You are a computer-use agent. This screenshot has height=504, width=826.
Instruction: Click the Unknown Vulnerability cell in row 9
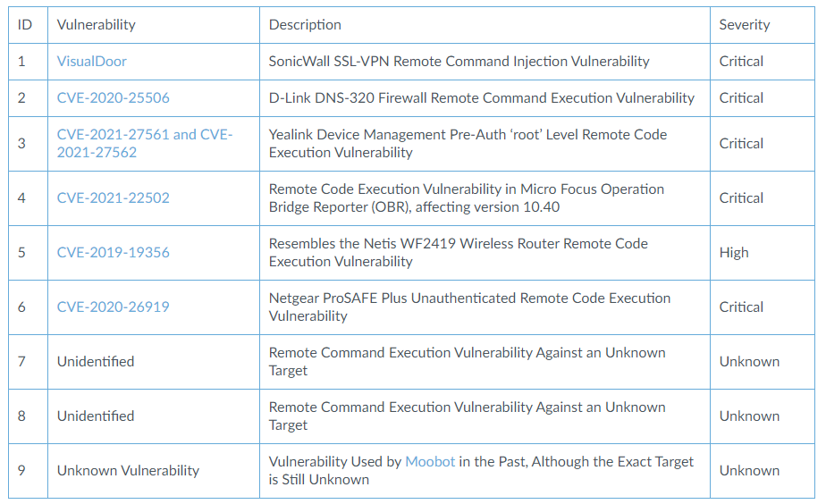tap(128, 470)
